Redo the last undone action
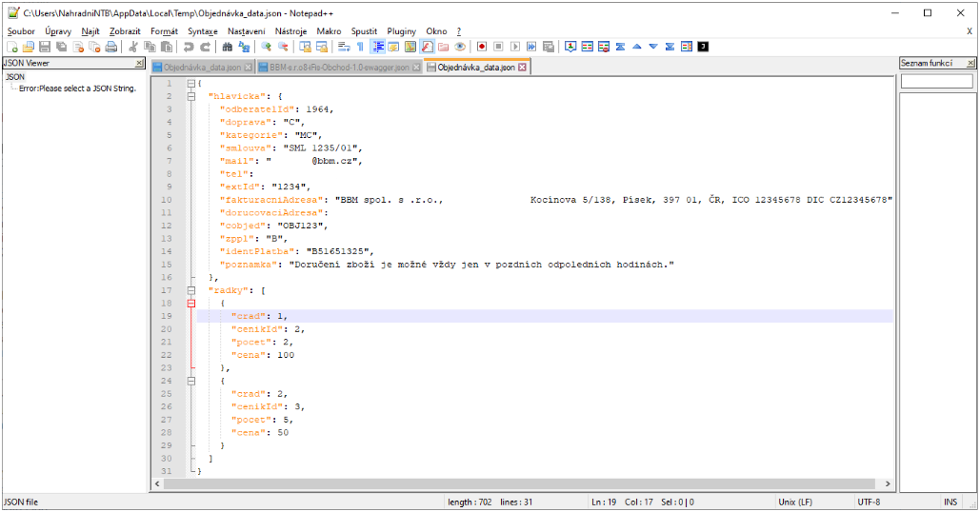This screenshot has width=980, height=512. 205,47
